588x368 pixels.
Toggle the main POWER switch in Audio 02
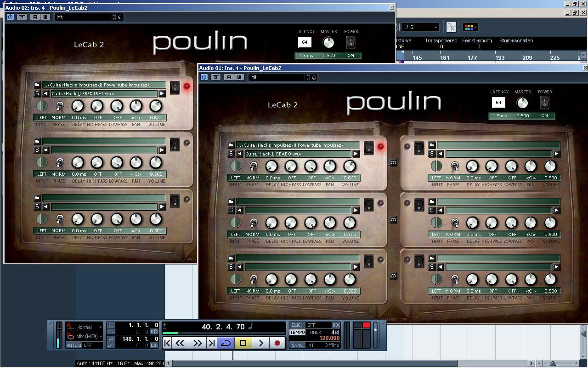click(x=351, y=42)
